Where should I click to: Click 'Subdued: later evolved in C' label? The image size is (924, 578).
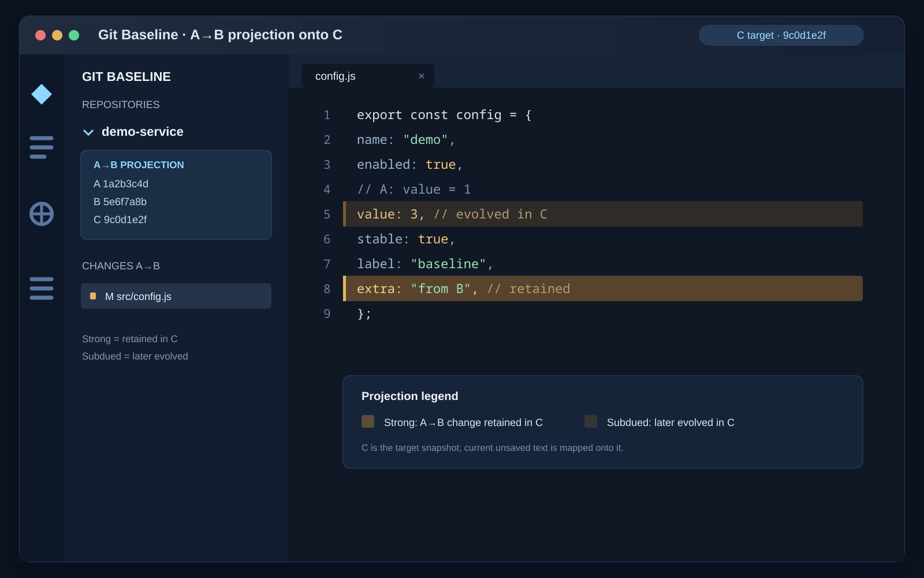[x=670, y=423]
